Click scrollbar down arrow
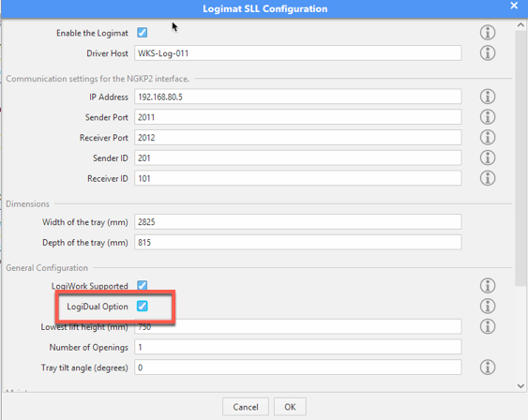Image resolution: width=528 pixels, height=420 pixels. click(x=520, y=386)
